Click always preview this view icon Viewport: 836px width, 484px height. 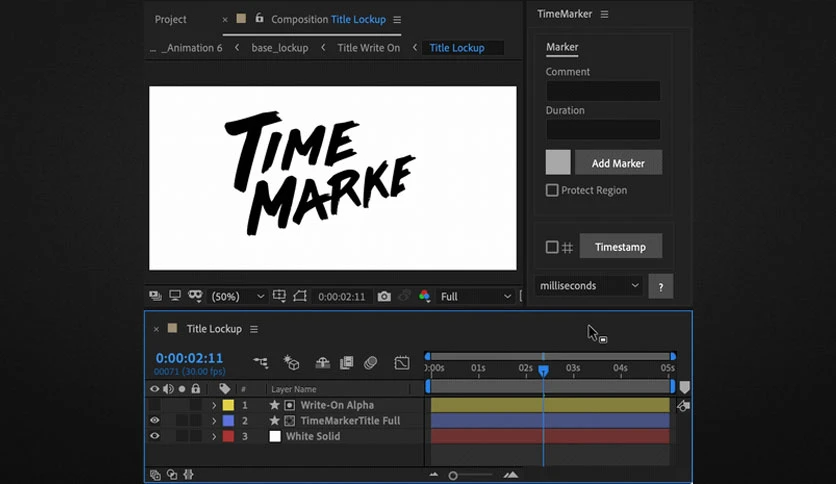[x=155, y=296]
